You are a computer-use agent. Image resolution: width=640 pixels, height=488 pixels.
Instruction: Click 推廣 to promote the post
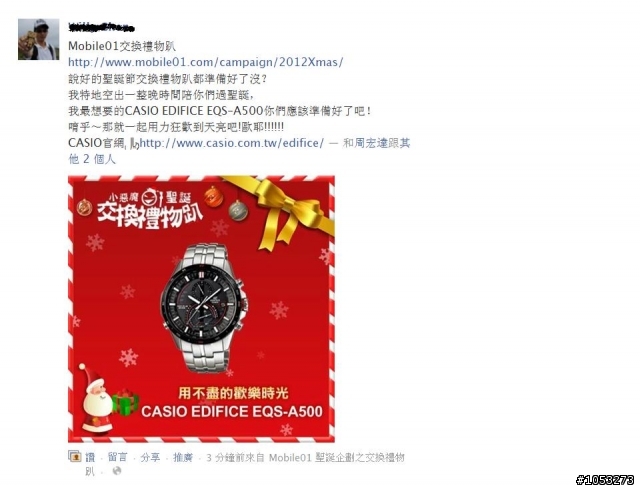(183, 457)
